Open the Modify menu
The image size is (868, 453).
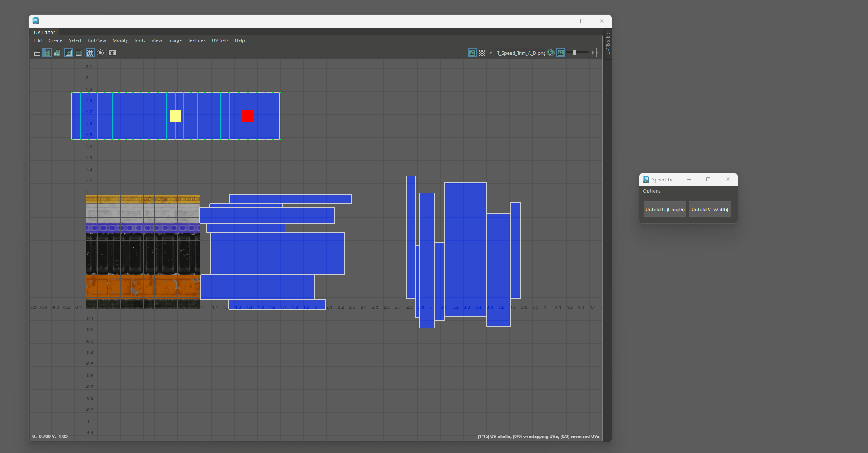(x=120, y=40)
